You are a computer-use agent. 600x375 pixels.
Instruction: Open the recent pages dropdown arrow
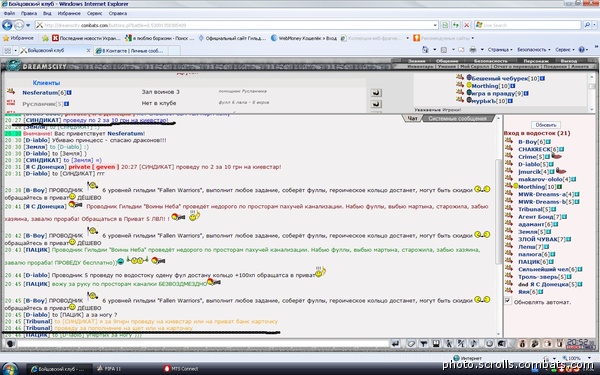[28, 26]
